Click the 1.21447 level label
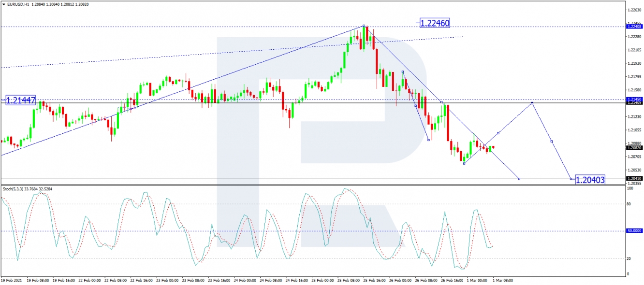 click(x=21, y=100)
